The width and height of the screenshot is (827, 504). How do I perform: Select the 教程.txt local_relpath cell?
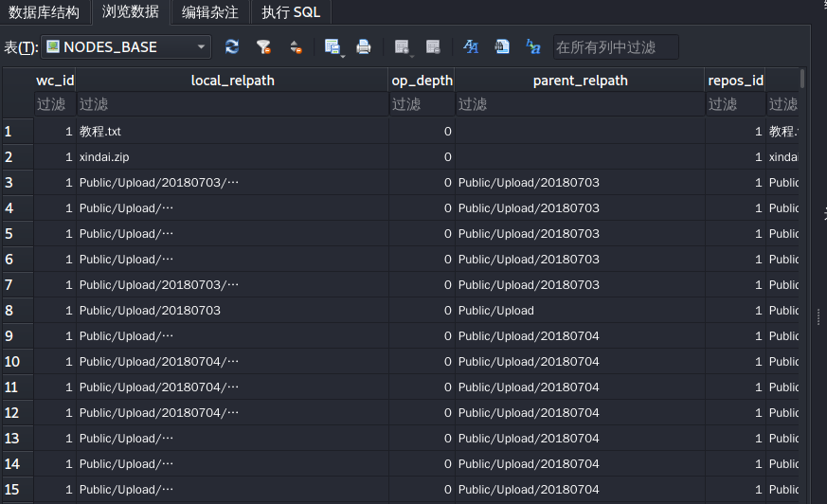click(233, 132)
